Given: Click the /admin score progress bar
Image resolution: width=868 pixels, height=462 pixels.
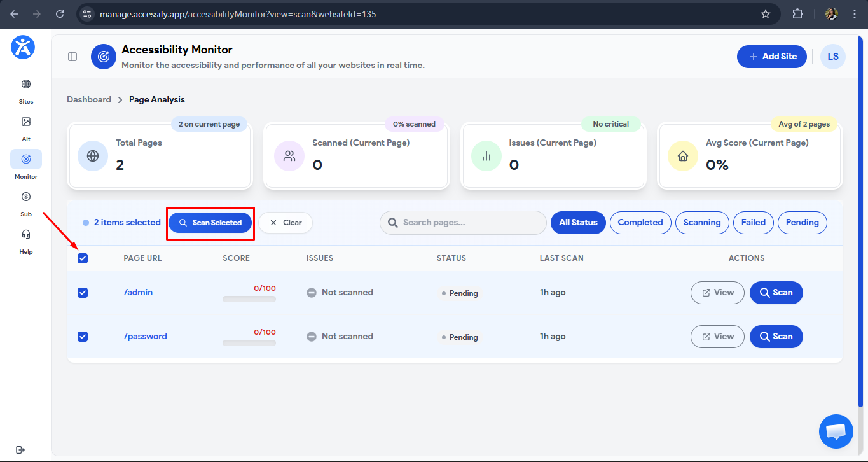Looking at the screenshot, I should click(249, 298).
